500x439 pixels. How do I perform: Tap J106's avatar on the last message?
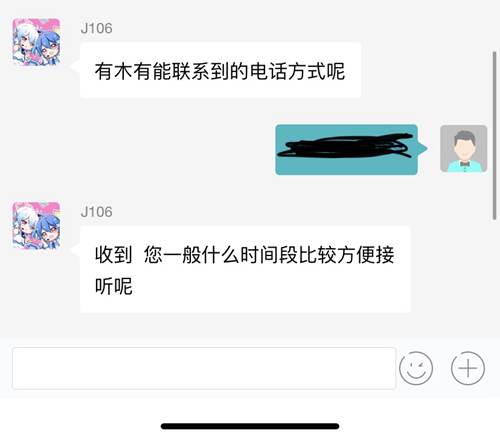point(36,226)
